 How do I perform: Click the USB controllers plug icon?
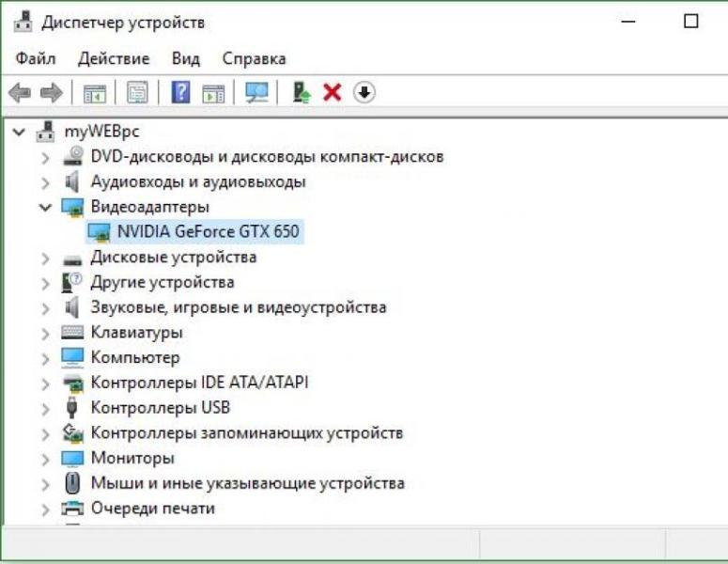[x=71, y=407]
